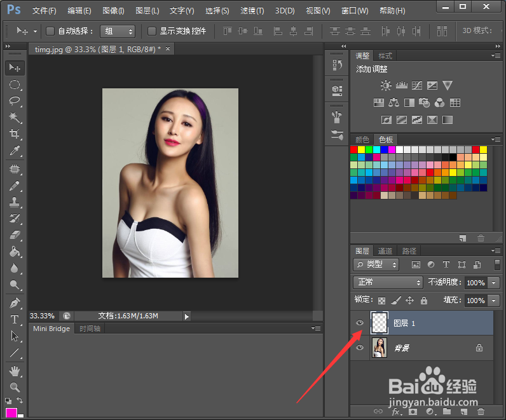Open the 图像(I) menu

[113, 11]
